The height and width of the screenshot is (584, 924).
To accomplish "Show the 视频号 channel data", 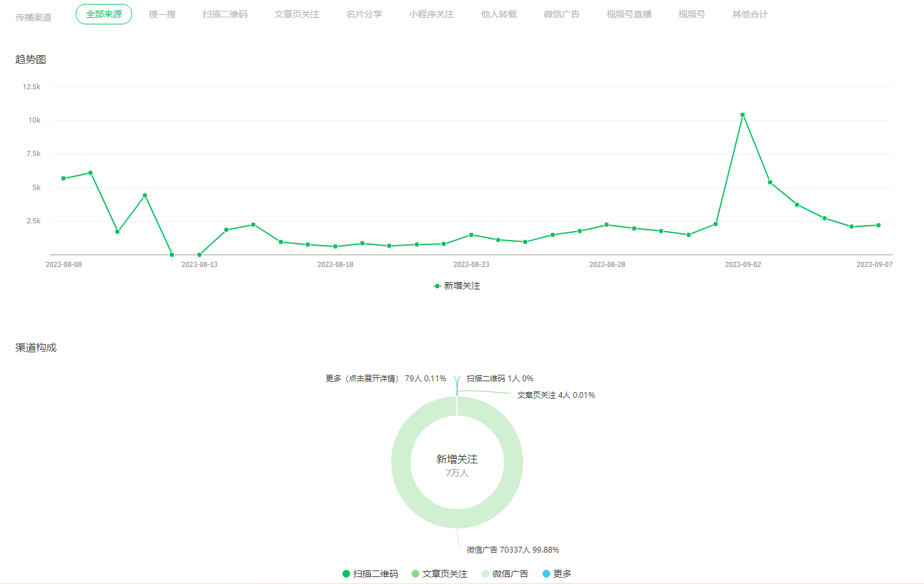I will pos(692,14).
